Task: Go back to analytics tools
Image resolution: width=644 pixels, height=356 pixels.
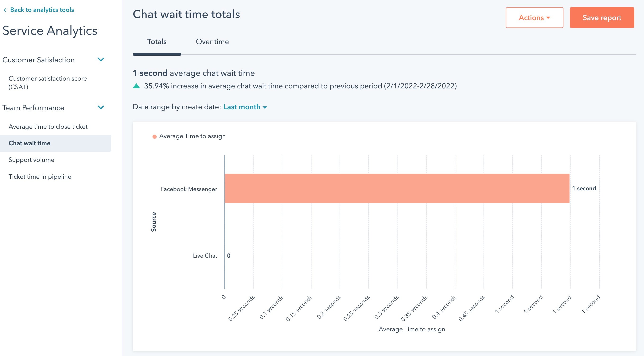Action: 42,9
